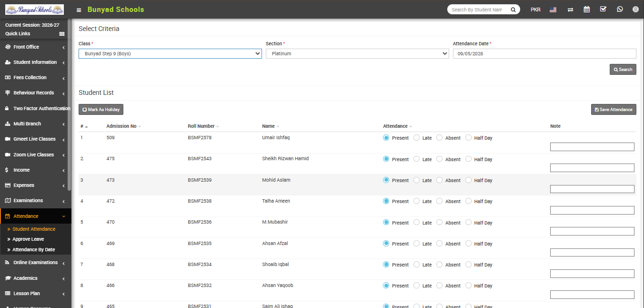Click the Academics graduation cap icon

pos(8,278)
